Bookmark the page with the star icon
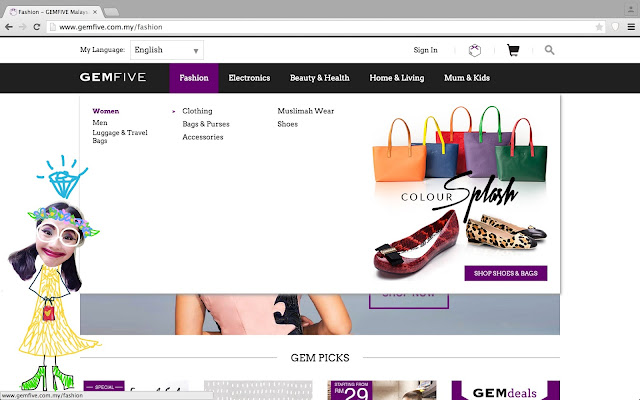Viewport: 640px width, 400px height. click(599, 27)
